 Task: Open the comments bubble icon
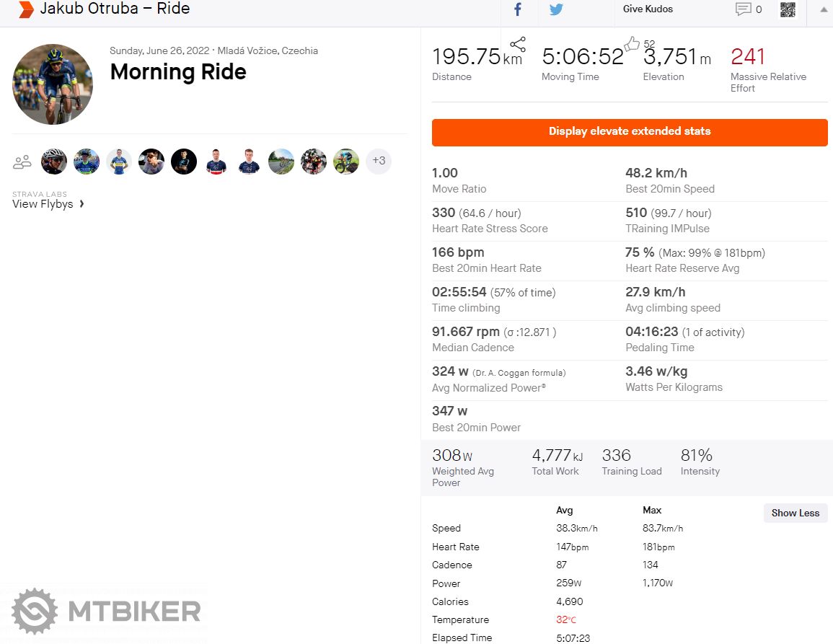pos(743,9)
